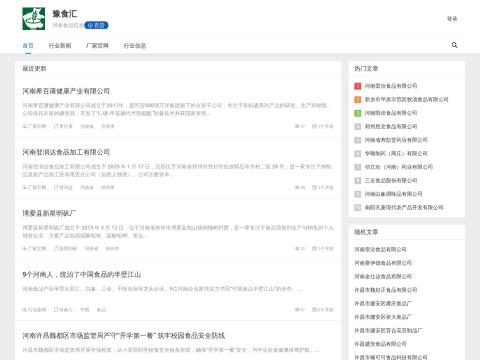The image size is (480, 360).
Task: Open hot article 三全食品股份有限公司
Action: point(391,180)
